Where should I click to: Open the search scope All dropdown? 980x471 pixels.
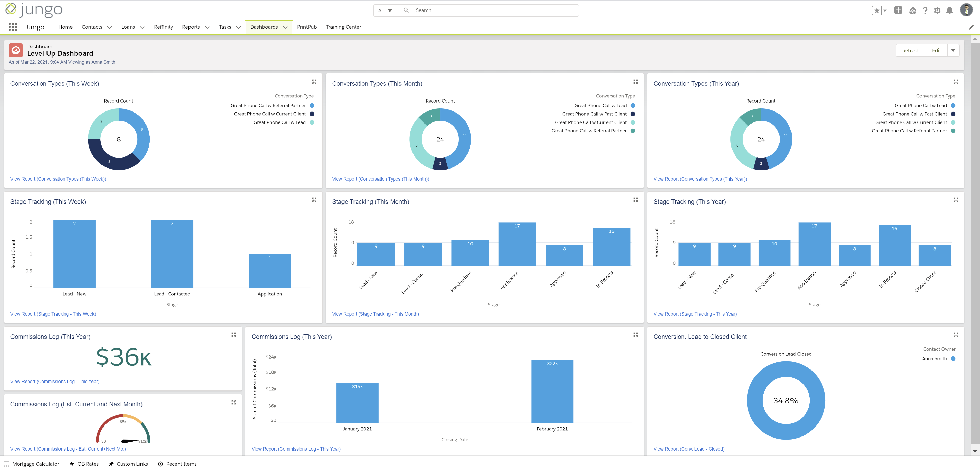385,10
